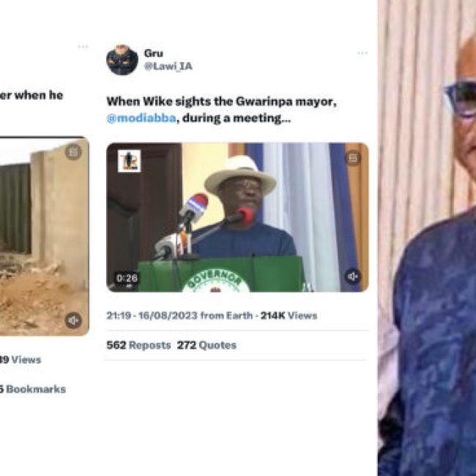Click the 0:26 video duration badge

tap(127, 278)
